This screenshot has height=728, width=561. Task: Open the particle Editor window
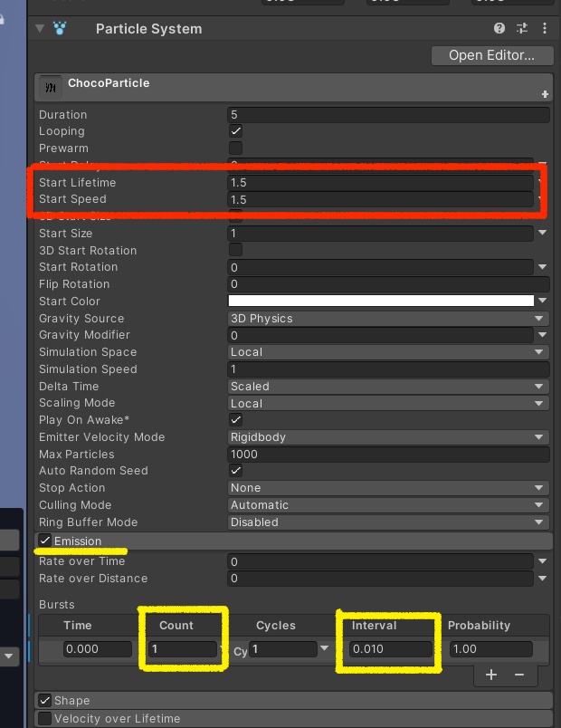pyautogui.click(x=492, y=55)
